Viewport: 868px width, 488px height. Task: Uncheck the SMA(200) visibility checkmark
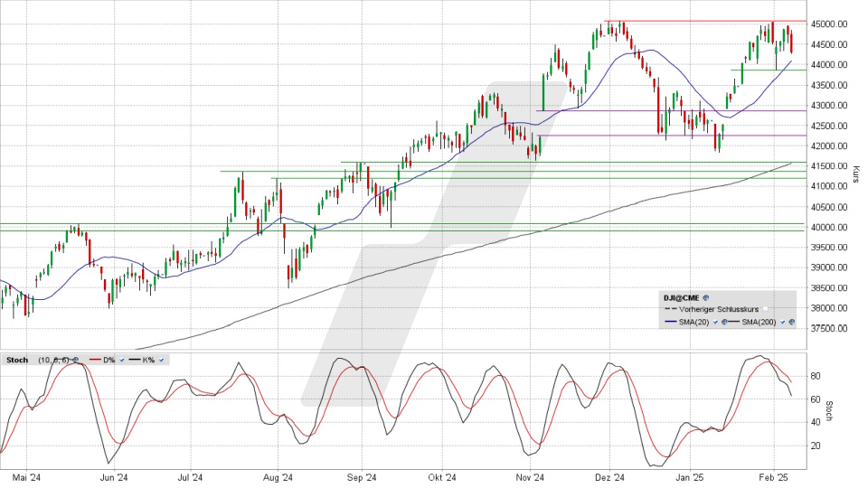point(783,322)
